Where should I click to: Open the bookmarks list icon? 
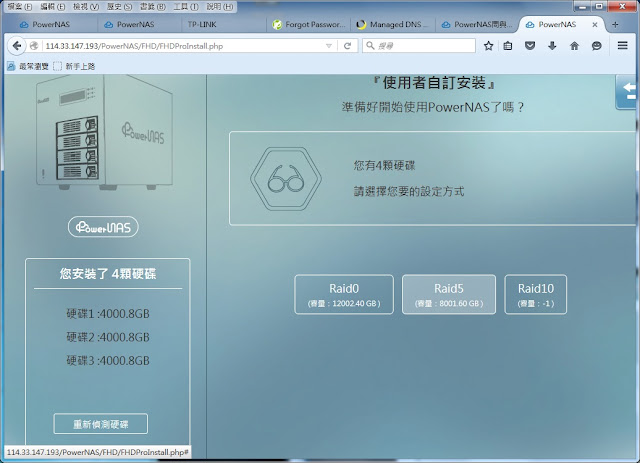(508, 46)
